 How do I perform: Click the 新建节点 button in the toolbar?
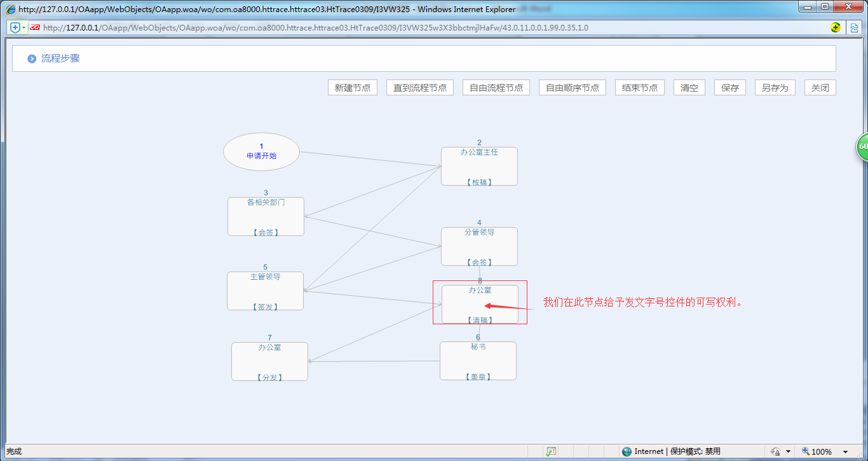352,87
